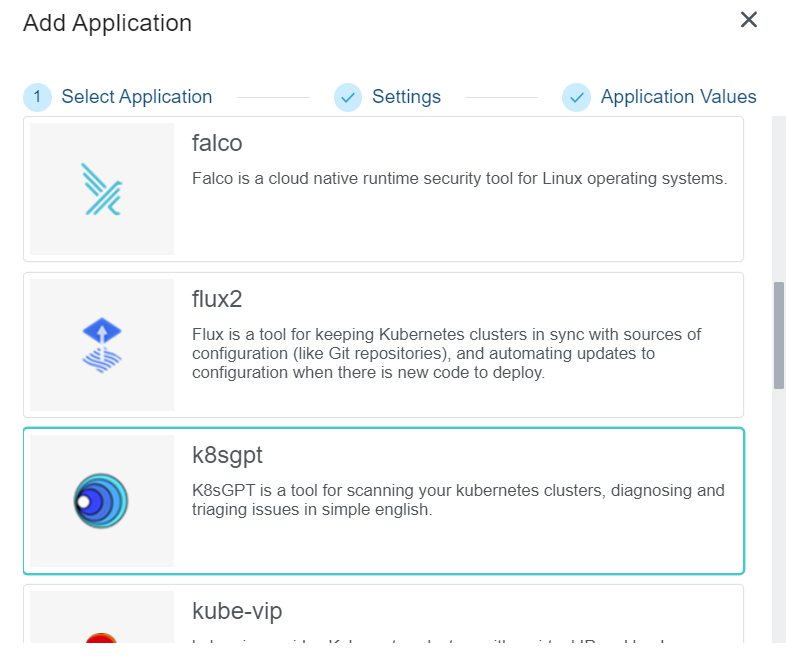Click the flux2 logo icon

tap(101, 346)
